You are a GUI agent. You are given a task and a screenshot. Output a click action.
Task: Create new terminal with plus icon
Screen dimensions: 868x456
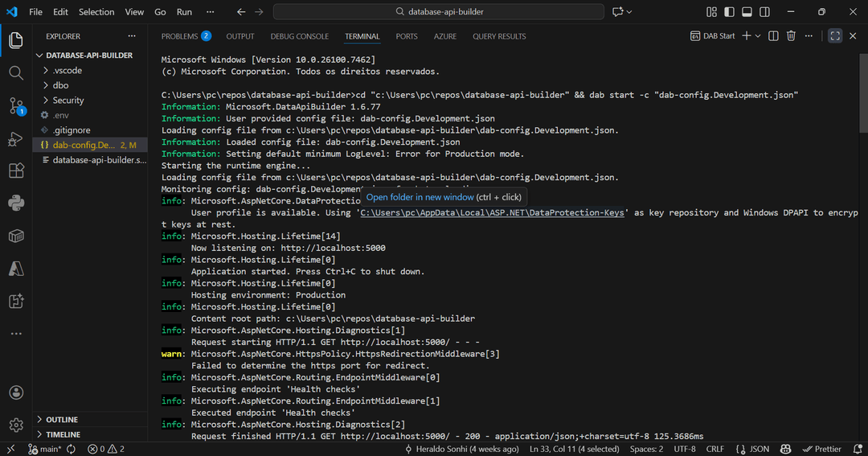(x=747, y=36)
